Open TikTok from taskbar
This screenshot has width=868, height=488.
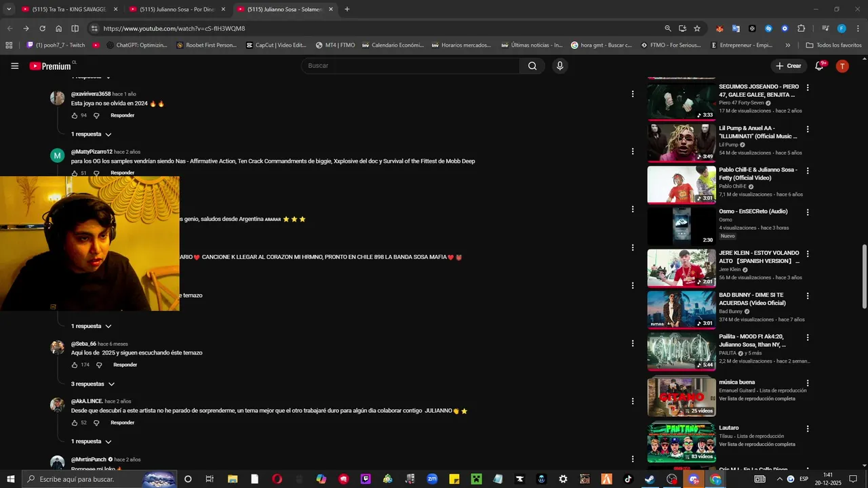(628, 479)
